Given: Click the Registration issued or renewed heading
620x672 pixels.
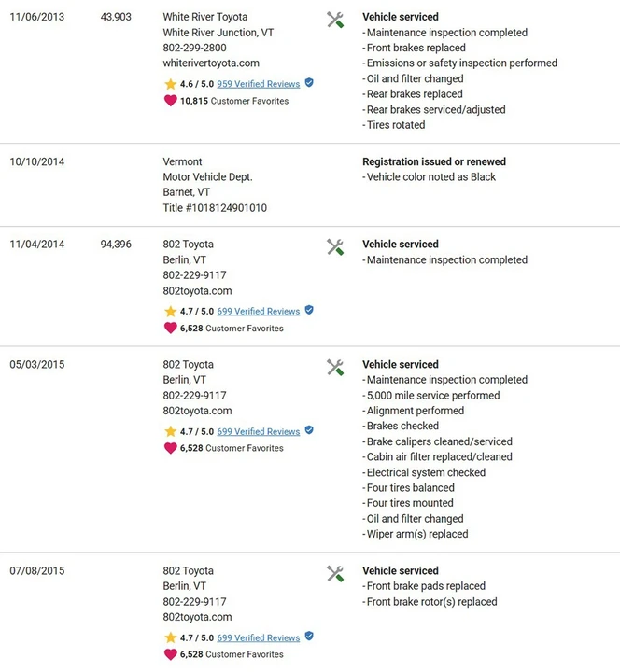Looking at the screenshot, I should 434,161.
